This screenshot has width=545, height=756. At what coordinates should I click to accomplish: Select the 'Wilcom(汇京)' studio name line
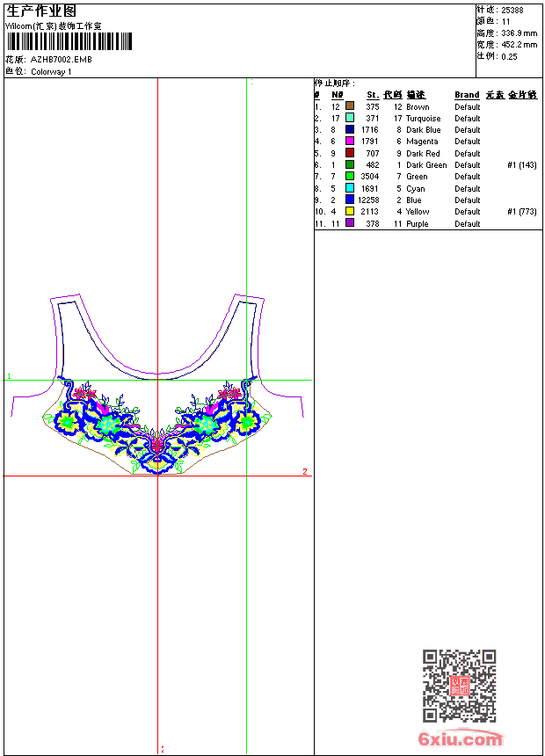pyautogui.click(x=54, y=26)
